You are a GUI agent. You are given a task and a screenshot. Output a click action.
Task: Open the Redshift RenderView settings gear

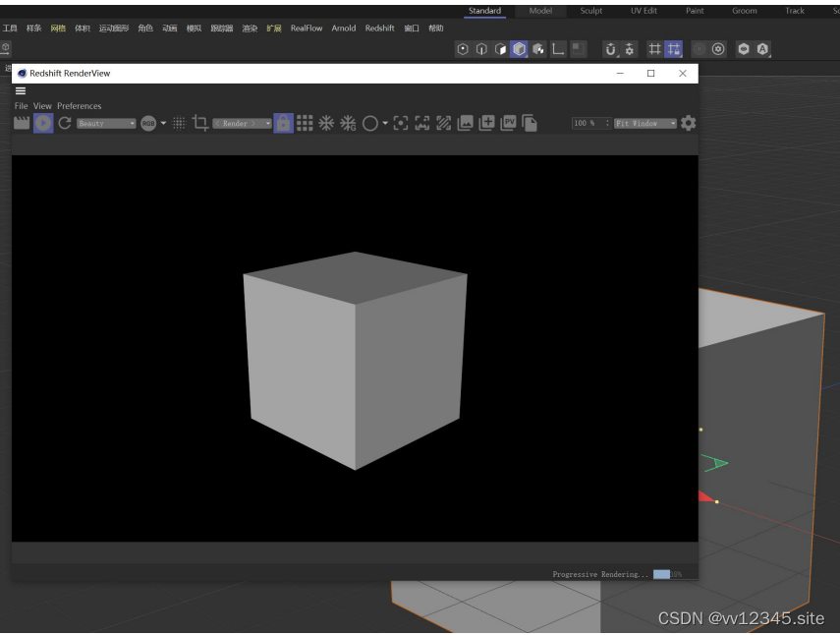pos(688,123)
